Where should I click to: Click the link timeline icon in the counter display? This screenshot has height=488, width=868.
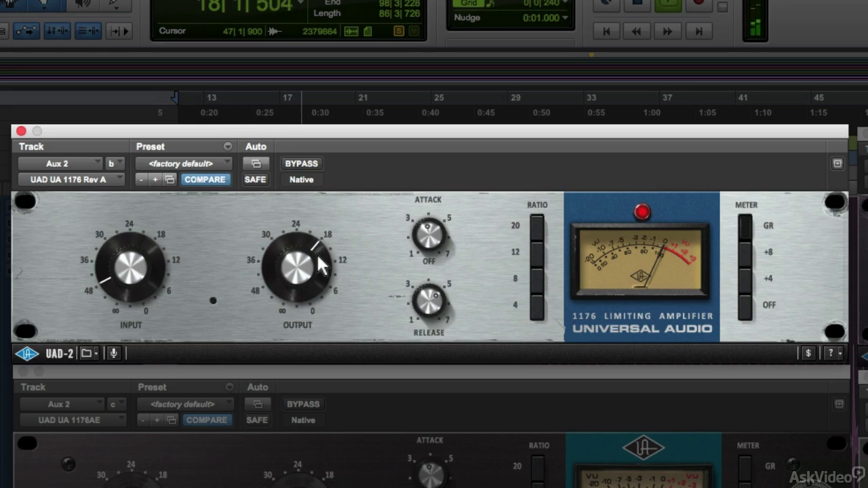coord(351,31)
